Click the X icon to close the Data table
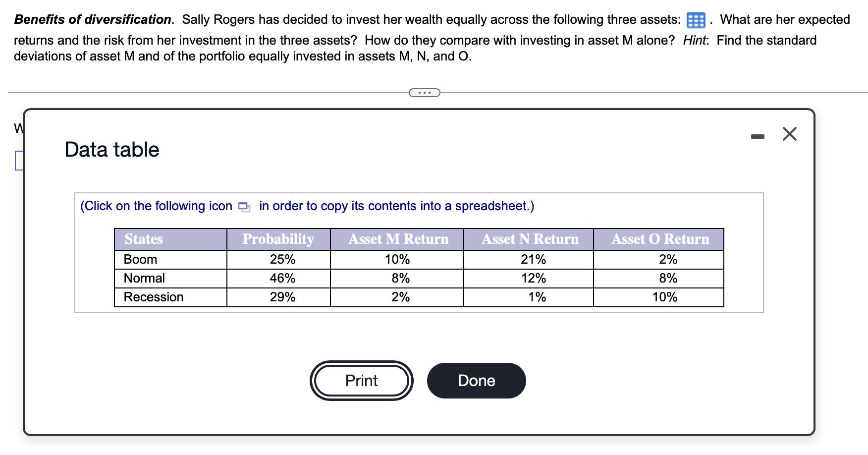The width and height of the screenshot is (868, 455). [790, 134]
